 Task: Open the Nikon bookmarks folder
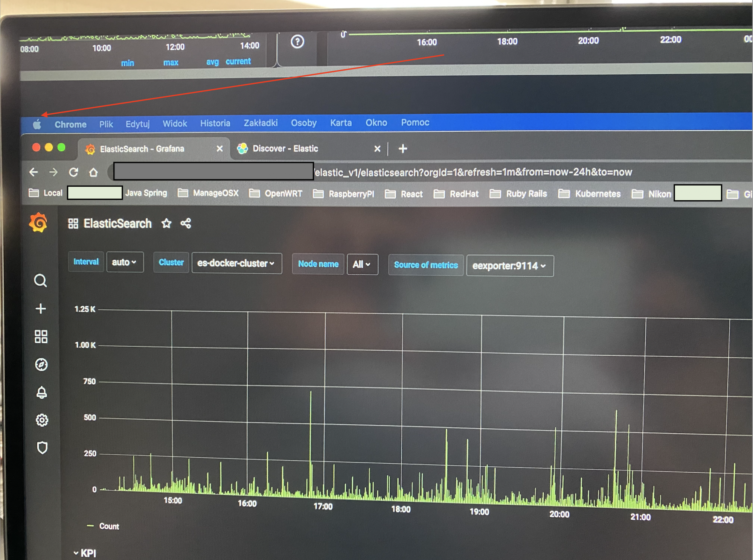pos(651,194)
